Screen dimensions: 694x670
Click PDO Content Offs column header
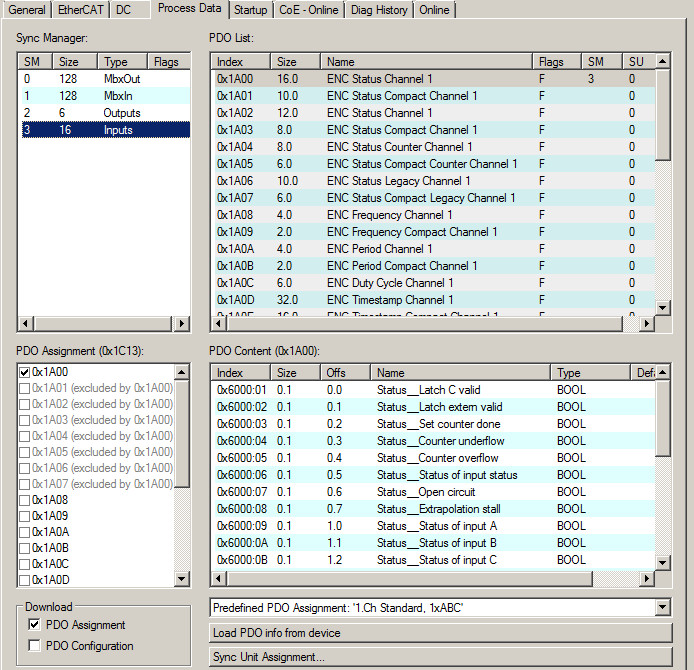[x=345, y=373]
